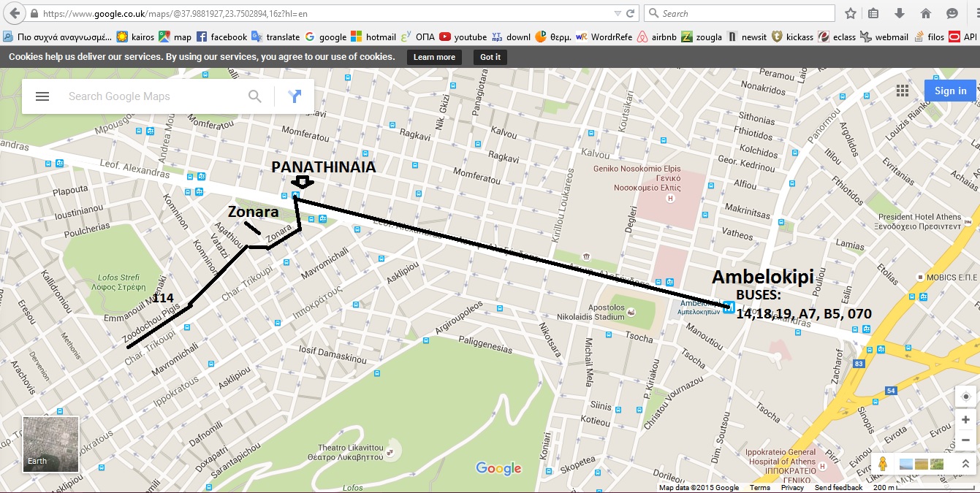Screen dimensions: 980x493
Task: Open directions with the blue arrow icon
Action: pos(295,96)
